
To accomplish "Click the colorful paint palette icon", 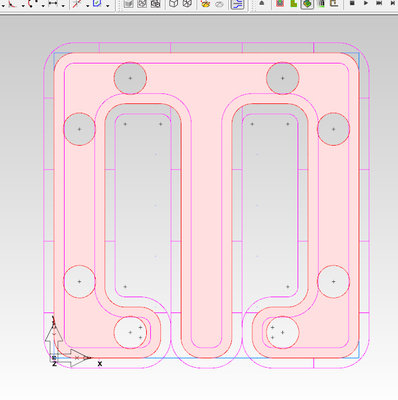I will pos(206,3).
